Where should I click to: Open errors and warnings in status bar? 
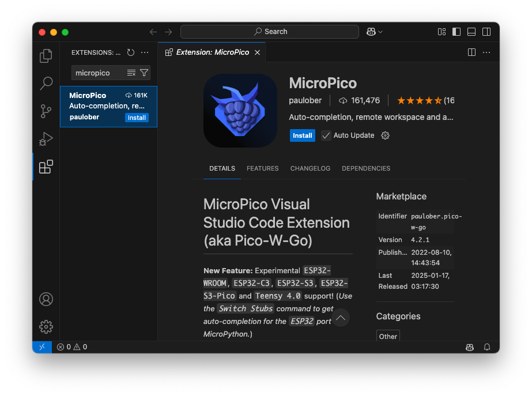click(72, 347)
